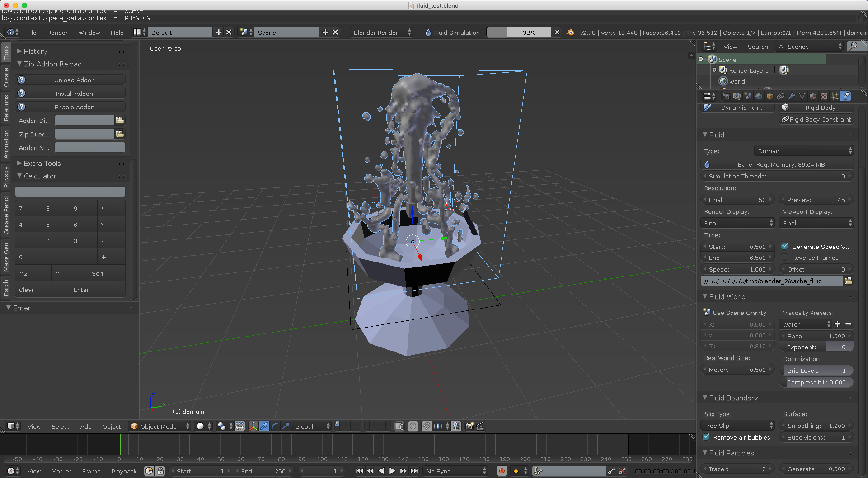Open the Material properties sphere tab

point(813,96)
